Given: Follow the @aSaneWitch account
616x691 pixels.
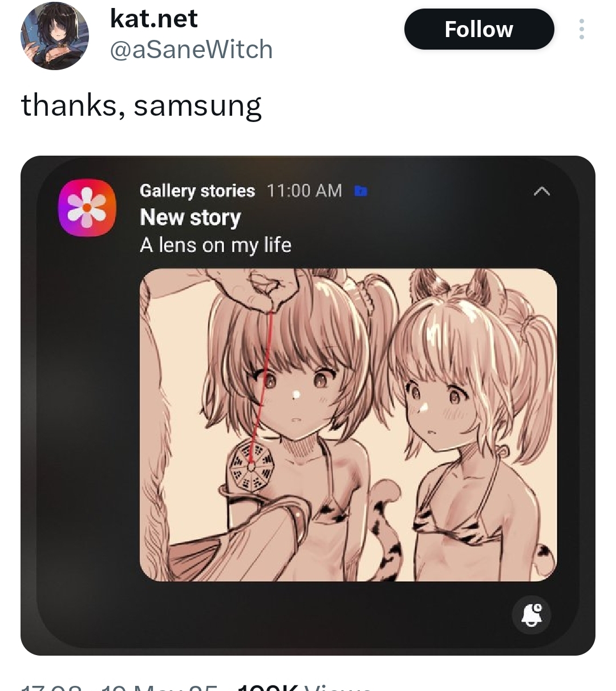Looking at the screenshot, I should point(479,29).
